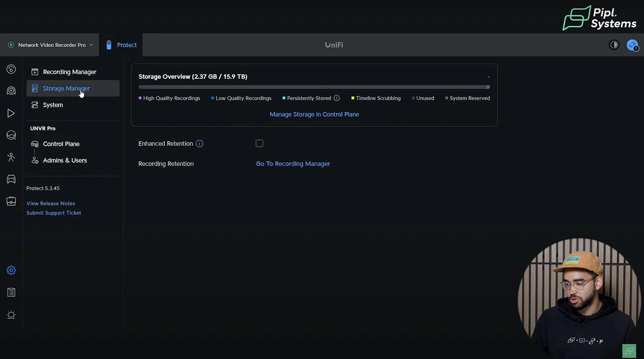Click Submit Support Ticket link
644x359 pixels.
coord(54,213)
